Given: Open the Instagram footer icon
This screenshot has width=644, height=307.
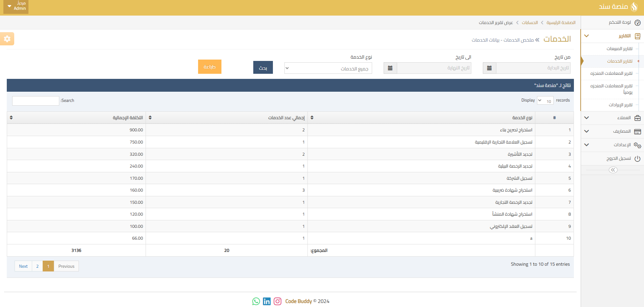Looking at the screenshot, I should click(x=278, y=301).
